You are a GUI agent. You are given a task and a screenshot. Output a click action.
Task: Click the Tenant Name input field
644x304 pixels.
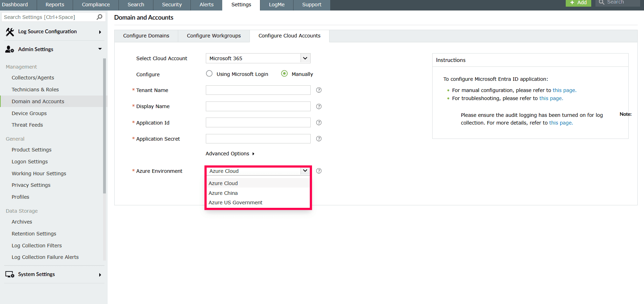[258, 90]
